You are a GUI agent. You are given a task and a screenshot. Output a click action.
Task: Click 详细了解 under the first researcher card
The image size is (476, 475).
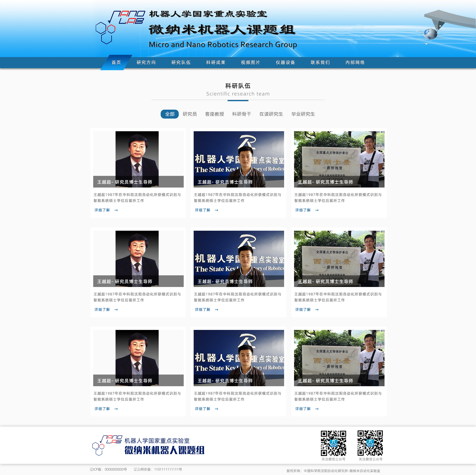[103, 210]
